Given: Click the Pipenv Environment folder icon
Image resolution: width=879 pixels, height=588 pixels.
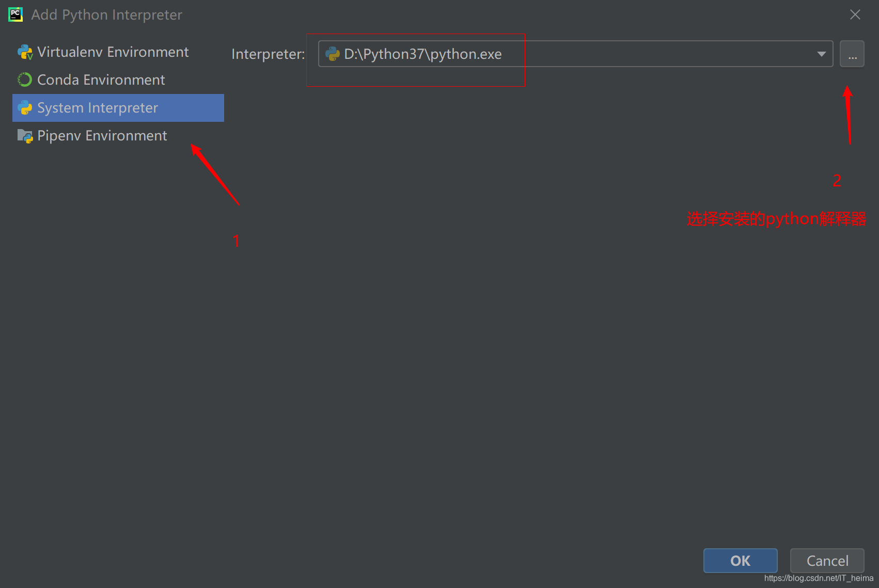Looking at the screenshot, I should coord(25,136).
